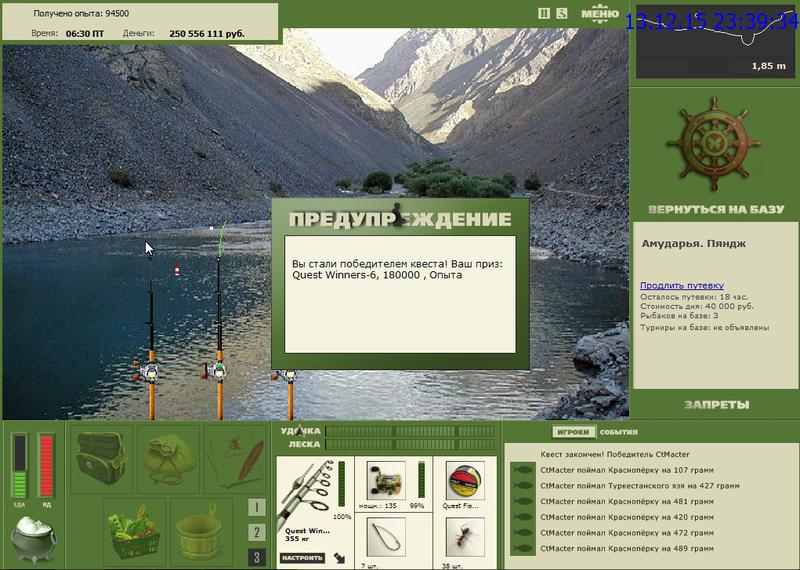This screenshot has width=800, height=570.
Task: Click 'Турниры на базе: не объявлены' text
Action: (705, 328)
